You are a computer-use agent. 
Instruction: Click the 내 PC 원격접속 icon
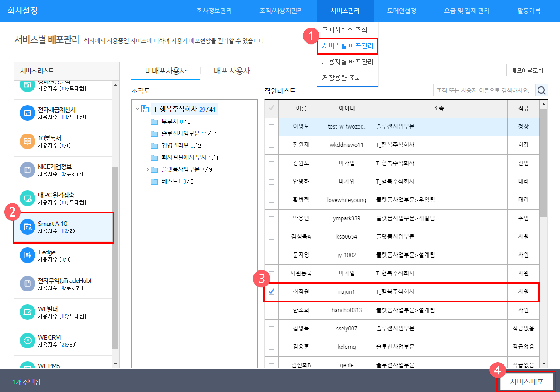click(x=28, y=198)
